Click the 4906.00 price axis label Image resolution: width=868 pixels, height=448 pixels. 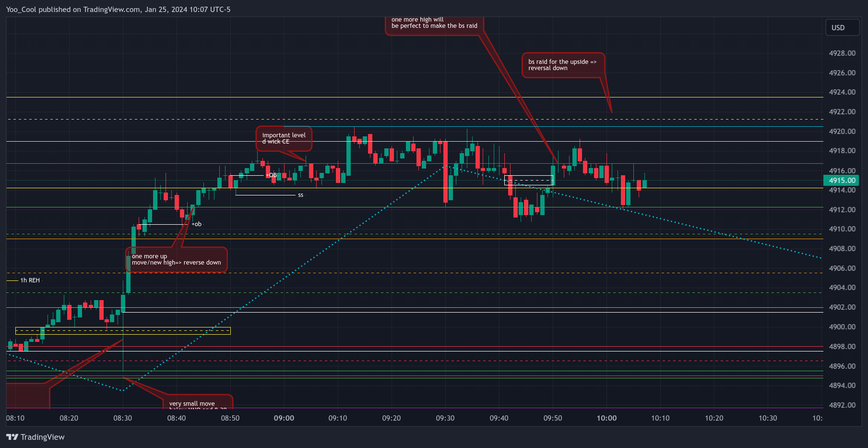[x=842, y=268]
